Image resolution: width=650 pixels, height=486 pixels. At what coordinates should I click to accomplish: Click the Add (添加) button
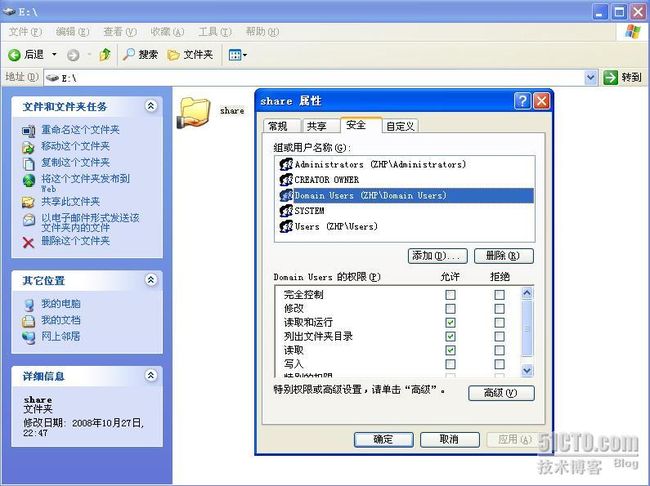pos(438,256)
